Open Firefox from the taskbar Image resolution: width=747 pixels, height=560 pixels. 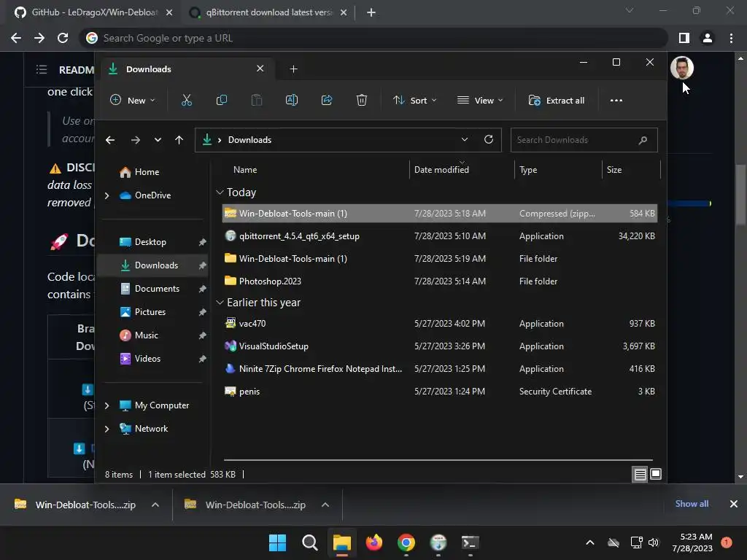[x=374, y=542]
